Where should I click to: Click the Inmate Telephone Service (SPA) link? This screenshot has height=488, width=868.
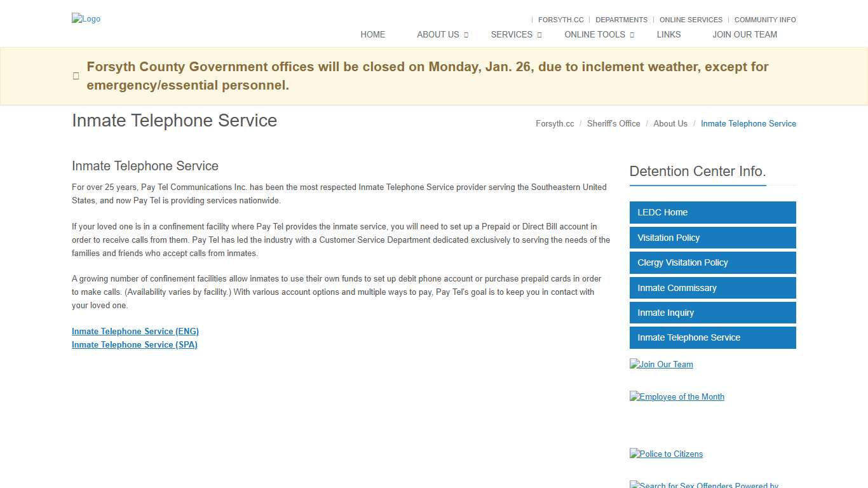click(134, 344)
